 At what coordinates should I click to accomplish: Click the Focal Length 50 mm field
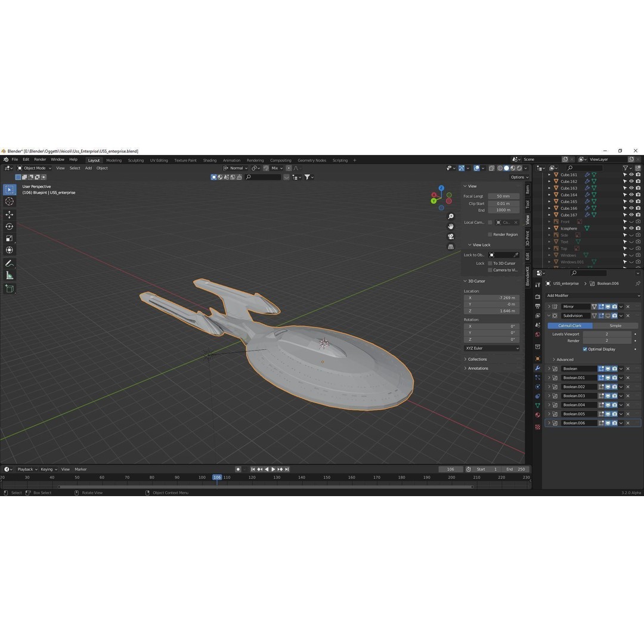(x=503, y=196)
